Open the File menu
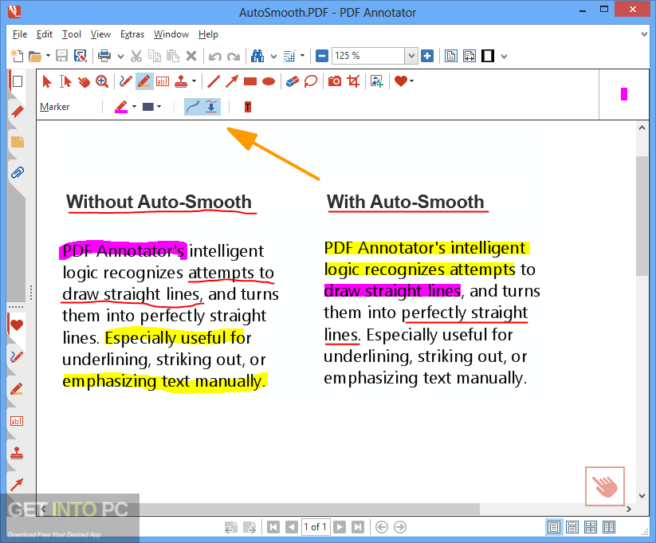The width and height of the screenshot is (656, 543). (x=20, y=34)
